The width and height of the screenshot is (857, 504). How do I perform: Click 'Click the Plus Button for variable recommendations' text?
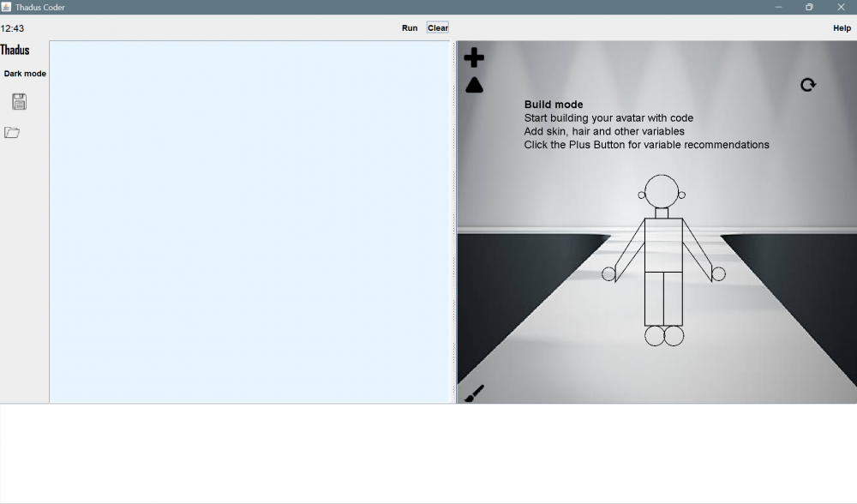coord(646,145)
